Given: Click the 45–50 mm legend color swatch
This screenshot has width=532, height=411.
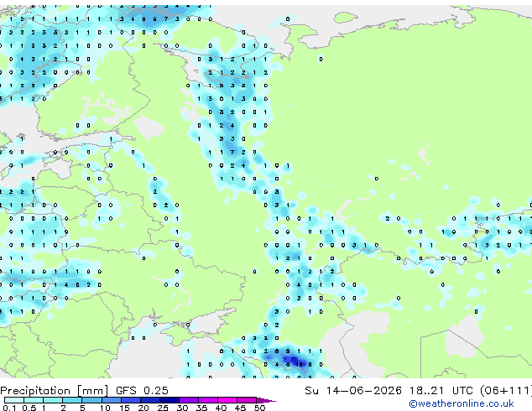Looking at the screenshot, I should [247, 400].
